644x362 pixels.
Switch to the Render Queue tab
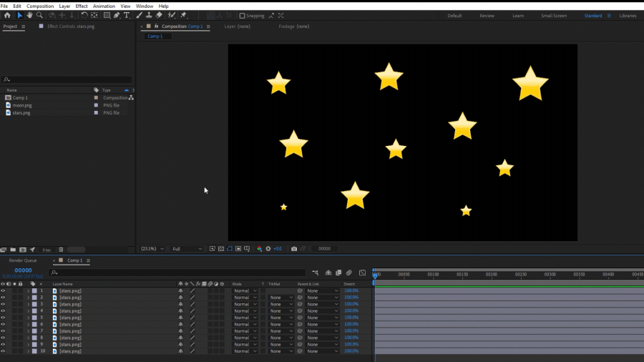[x=23, y=260]
